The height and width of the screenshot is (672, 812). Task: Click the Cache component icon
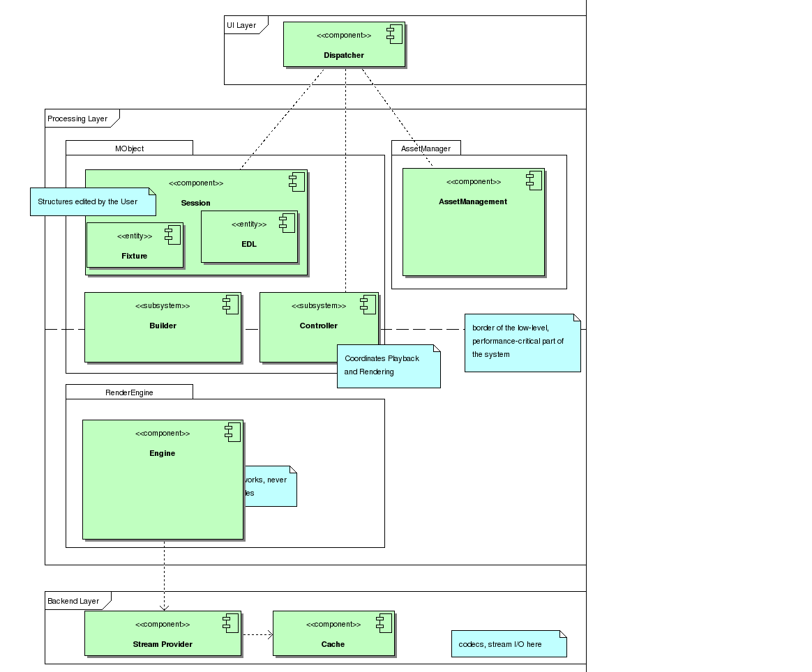(384, 623)
